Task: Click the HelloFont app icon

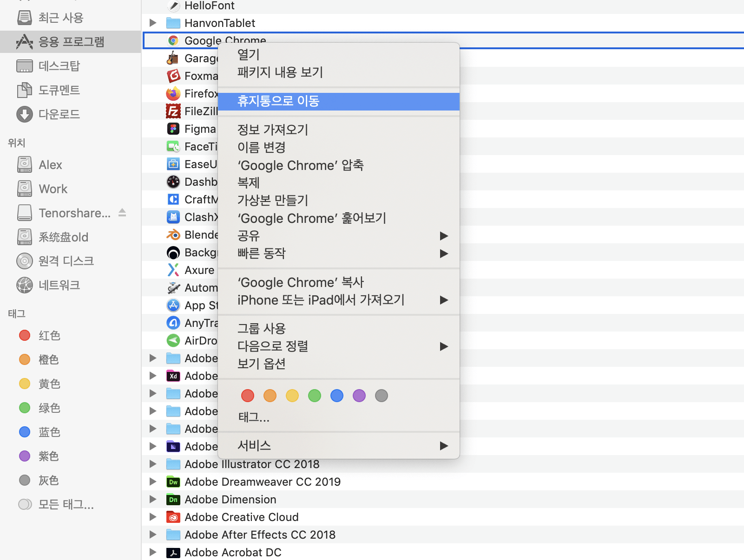Action: pos(173,6)
